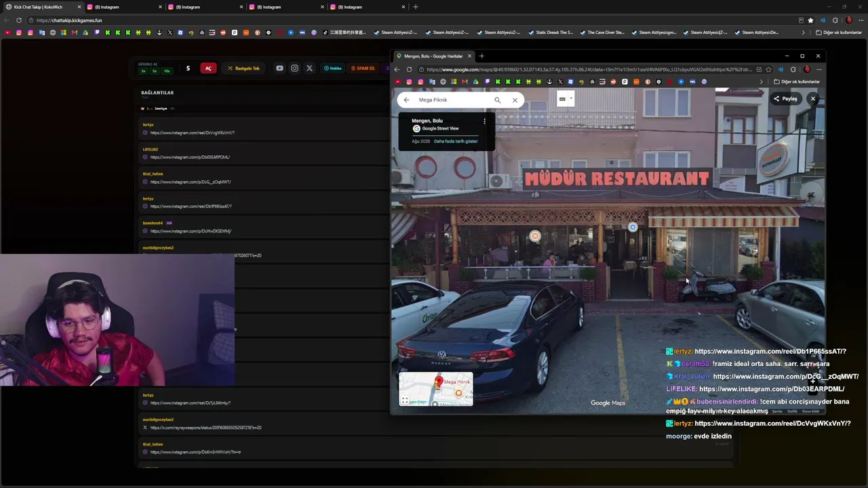Open bamhee64's Instagram link DcWwDKSEWMj
This screenshot has height=488, width=868.
coord(191,231)
